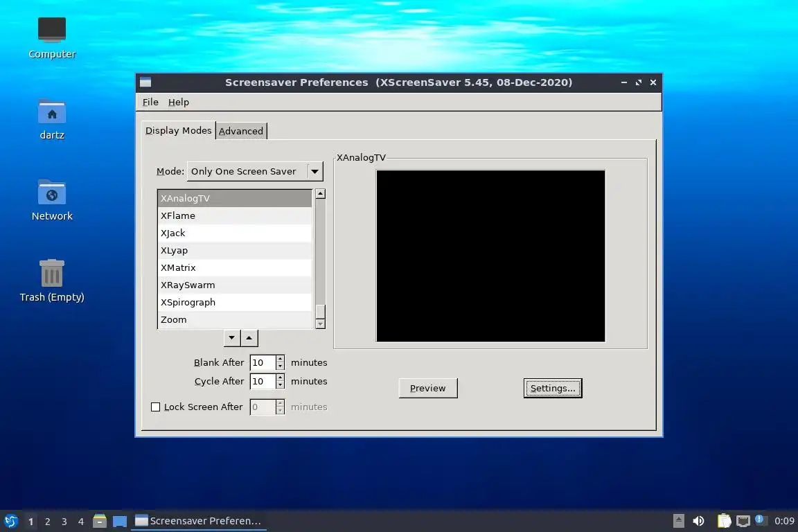This screenshot has width=798, height=532.
Task: Move to previous screensaver up arrow
Action: coord(249,338)
